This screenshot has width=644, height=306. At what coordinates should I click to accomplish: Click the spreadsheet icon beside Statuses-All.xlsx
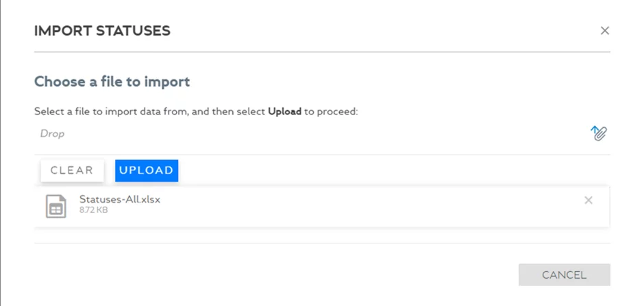pos(55,205)
